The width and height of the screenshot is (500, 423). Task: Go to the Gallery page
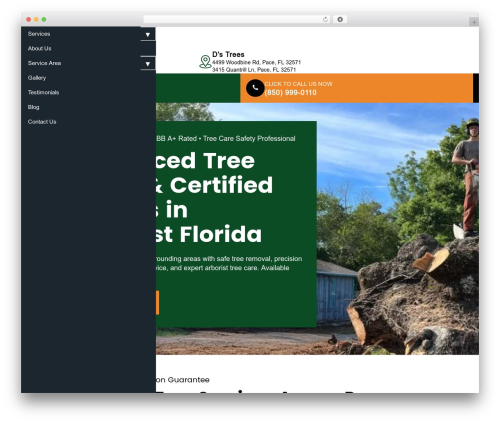pyautogui.click(x=37, y=78)
